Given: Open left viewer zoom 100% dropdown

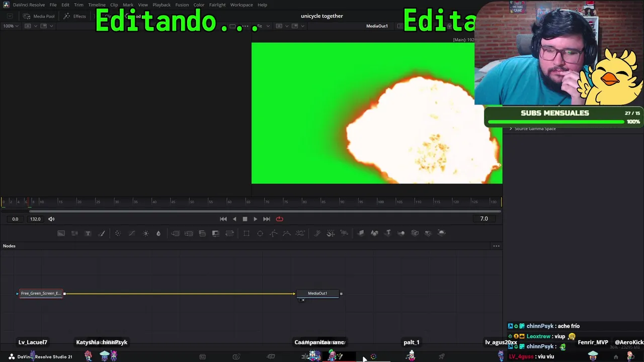Looking at the screenshot, I should pos(10,26).
